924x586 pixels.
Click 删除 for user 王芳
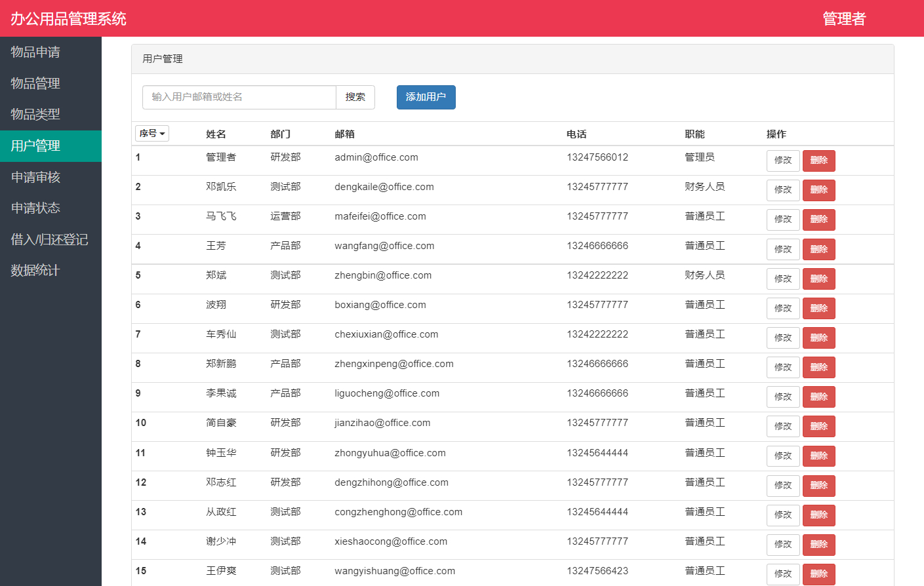click(x=818, y=249)
